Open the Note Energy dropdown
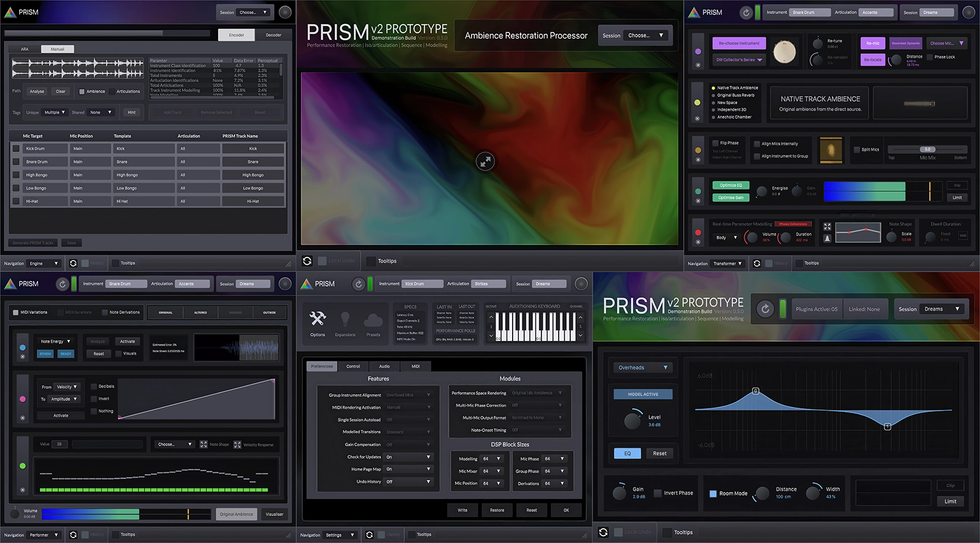This screenshot has height=543, width=980. [x=55, y=341]
